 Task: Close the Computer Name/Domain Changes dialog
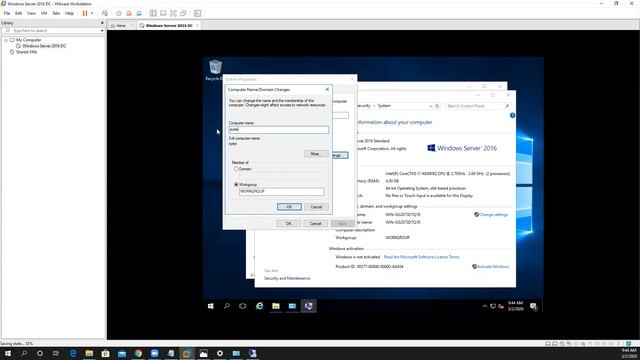[x=327, y=89]
